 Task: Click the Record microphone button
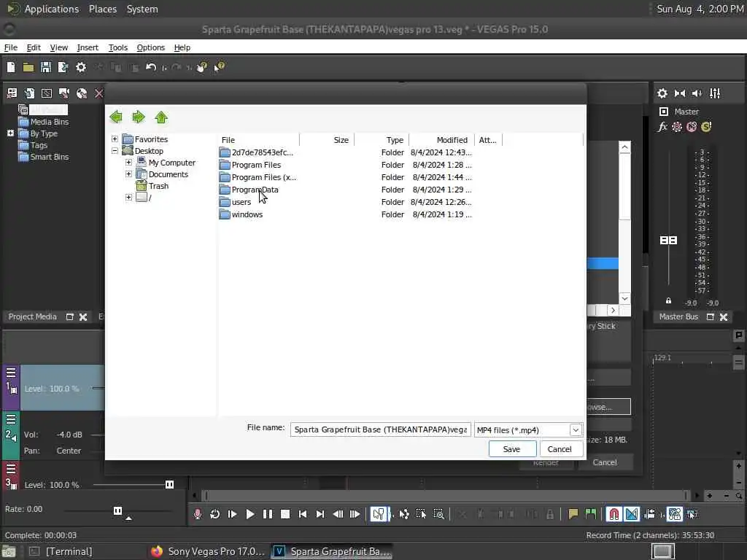[197, 514]
